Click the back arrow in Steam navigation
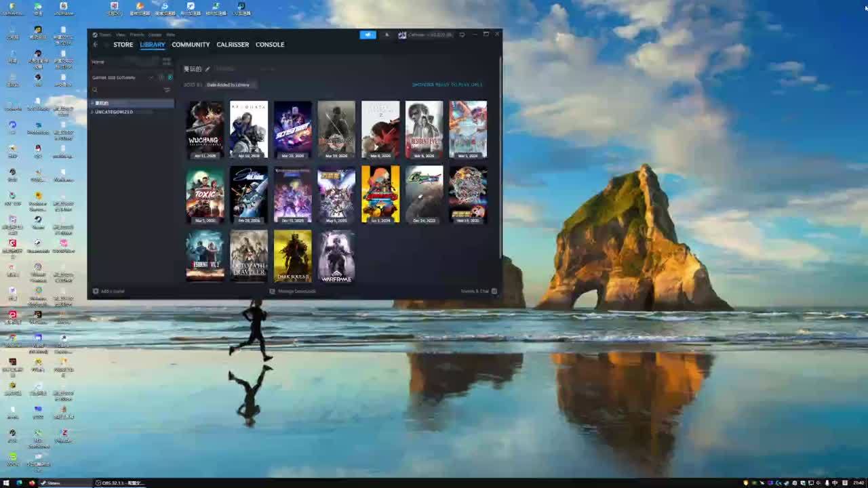Image resolution: width=868 pixels, height=488 pixels. (x=96, y=45)
